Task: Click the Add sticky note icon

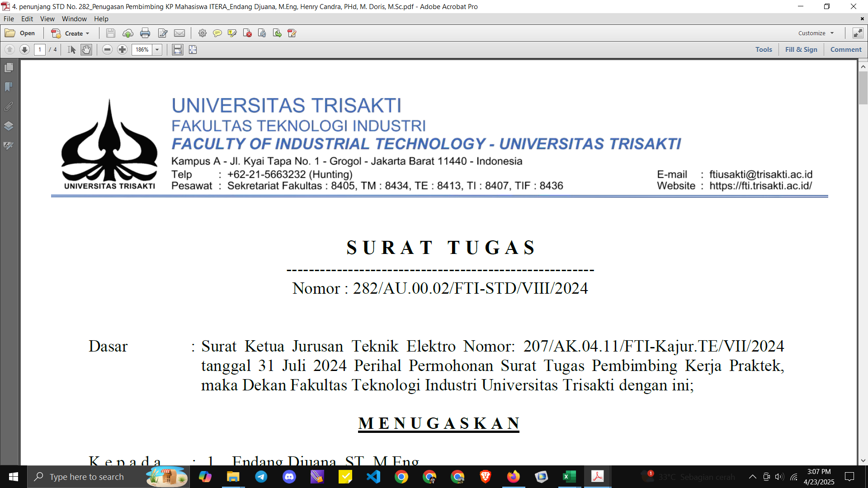Action: tap(217, 33)
